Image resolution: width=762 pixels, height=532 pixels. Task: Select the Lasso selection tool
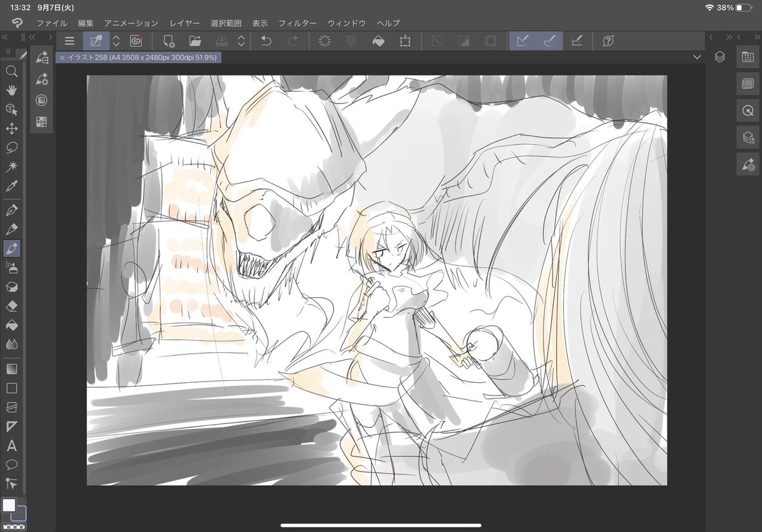[x=11, y=148]
